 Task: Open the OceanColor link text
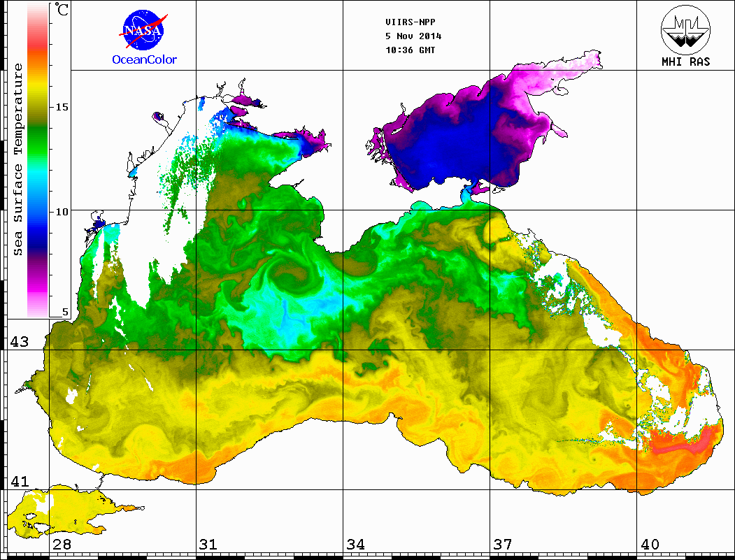point(144,59)
